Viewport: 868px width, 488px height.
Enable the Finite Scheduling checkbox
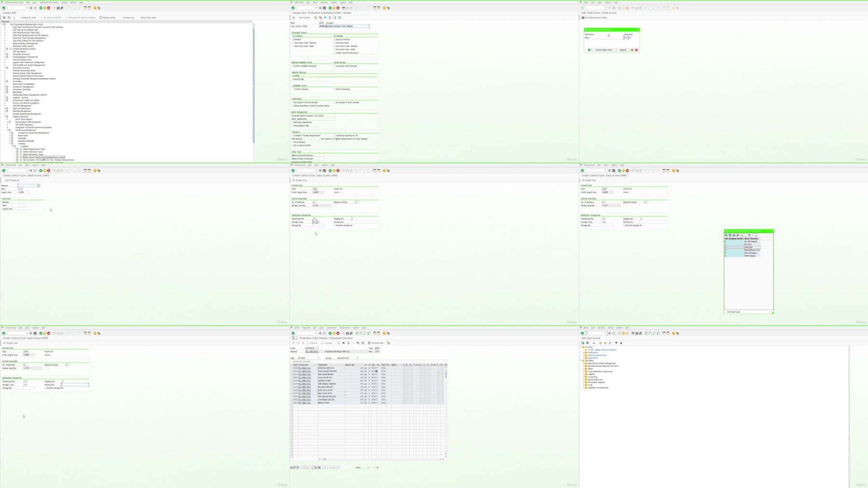coord(335,89)
